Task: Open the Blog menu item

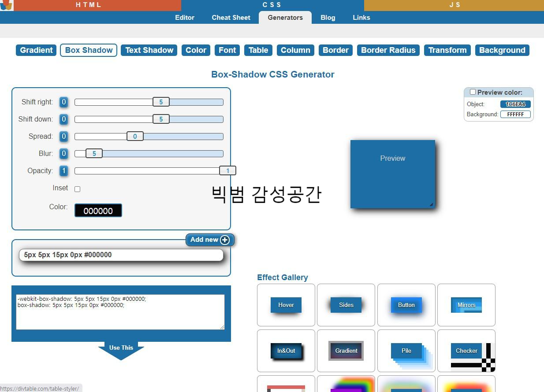Action: point(328,18)
